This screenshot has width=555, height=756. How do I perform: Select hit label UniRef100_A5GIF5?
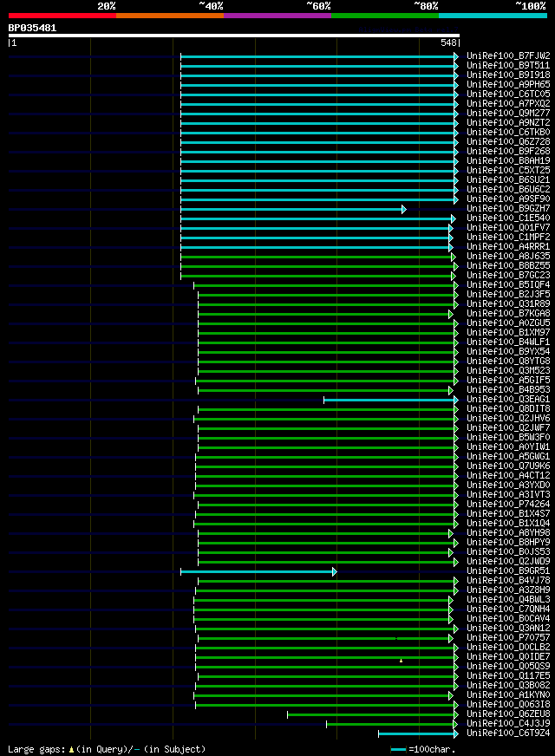coord(508,381)
